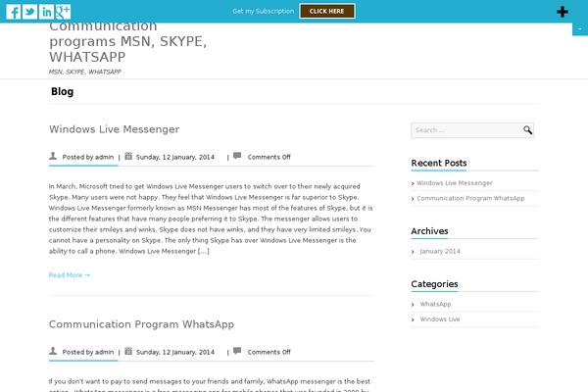Viewport: 588px width, 392px height.
Task: Open the Windows Live Messenger post title
Action: pyautogui.click(x=114, y=129)
